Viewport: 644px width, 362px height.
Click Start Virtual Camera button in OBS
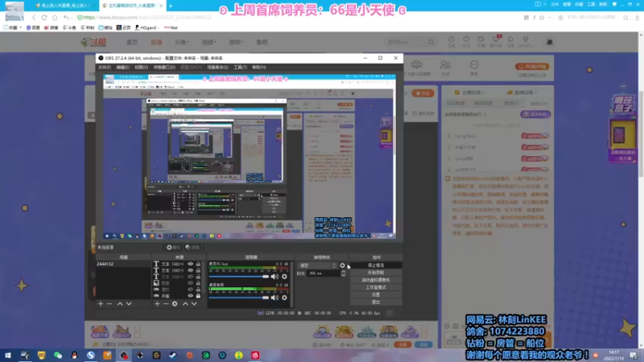376,280
